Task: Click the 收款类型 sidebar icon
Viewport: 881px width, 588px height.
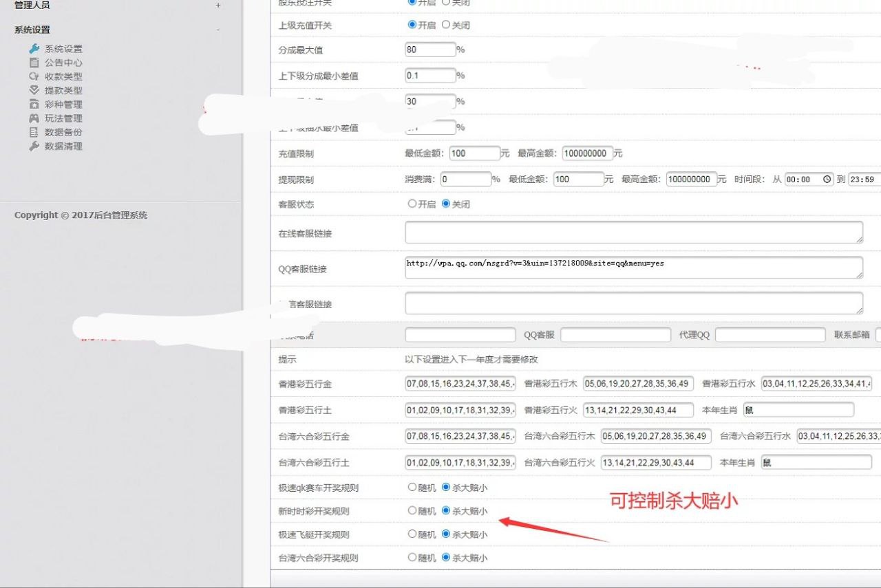Action: 34,76
